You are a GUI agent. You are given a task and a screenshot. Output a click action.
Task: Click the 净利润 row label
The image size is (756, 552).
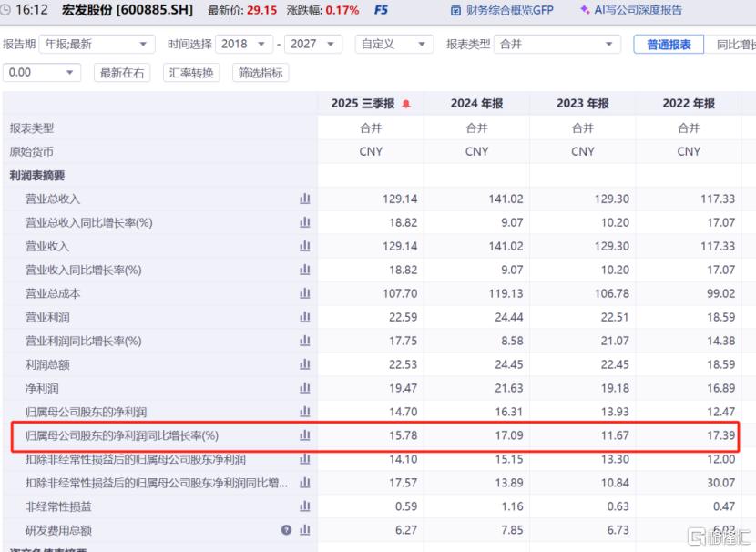[42, 388]
